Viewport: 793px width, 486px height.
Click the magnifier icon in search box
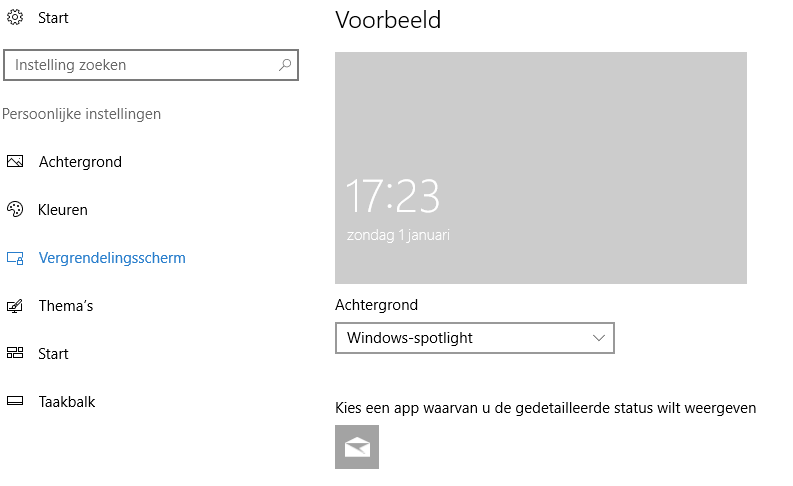285,65
